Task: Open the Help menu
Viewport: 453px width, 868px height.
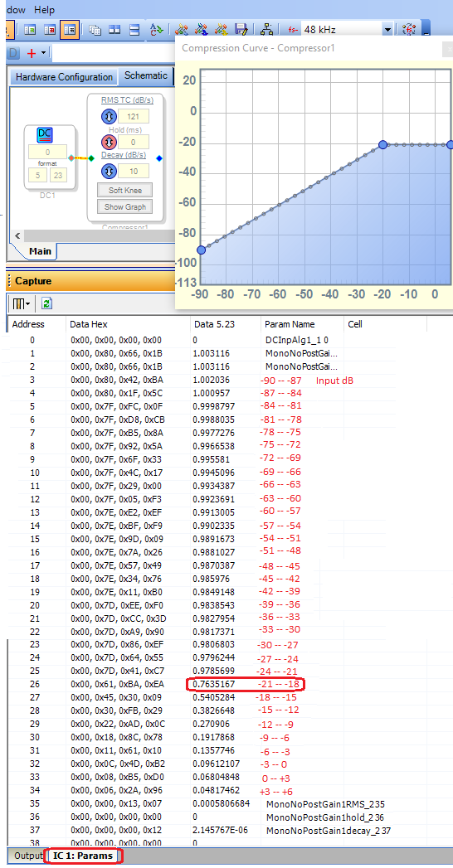Action: tap(44, 10)
